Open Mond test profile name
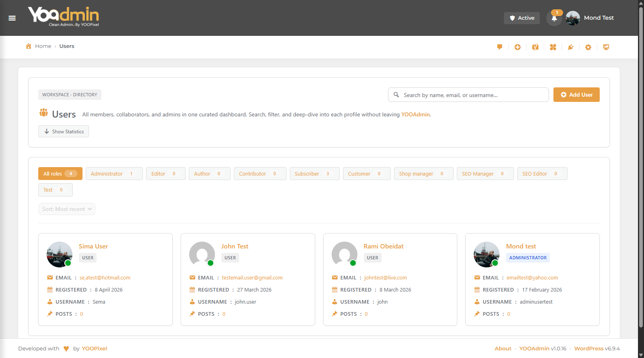This screenshot has width=644, height=358. (x=521, y=246)
